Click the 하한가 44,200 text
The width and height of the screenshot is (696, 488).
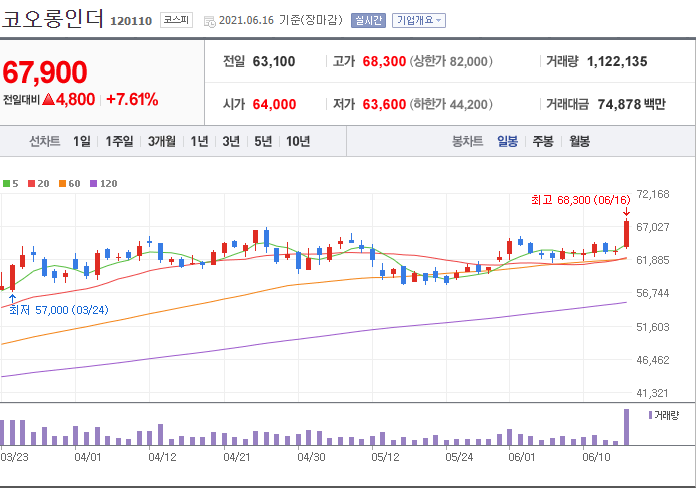[451, 104]
